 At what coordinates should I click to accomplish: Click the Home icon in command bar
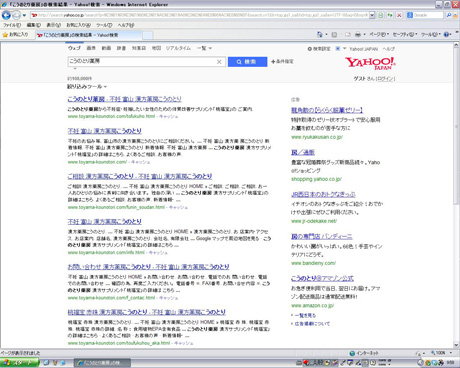click(x=320, y=35)
